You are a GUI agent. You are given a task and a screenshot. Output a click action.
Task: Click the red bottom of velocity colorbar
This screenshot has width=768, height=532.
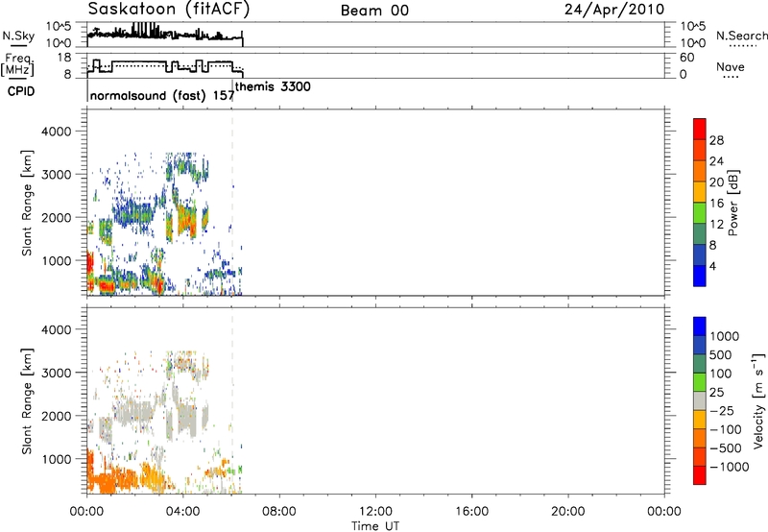[700, 475]
